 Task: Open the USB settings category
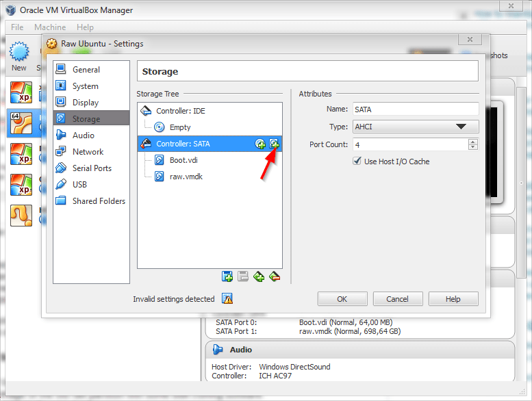[91, 184]
